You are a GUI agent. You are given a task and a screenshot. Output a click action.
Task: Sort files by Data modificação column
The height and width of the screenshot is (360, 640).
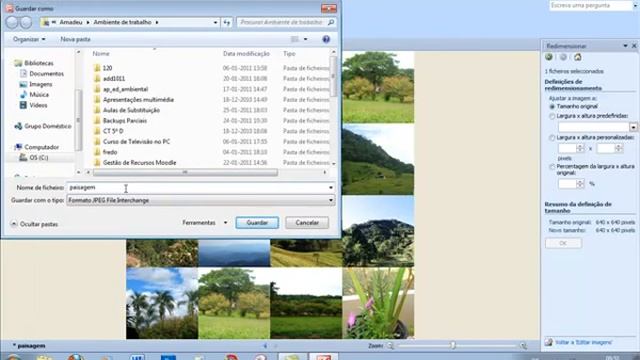246,53
